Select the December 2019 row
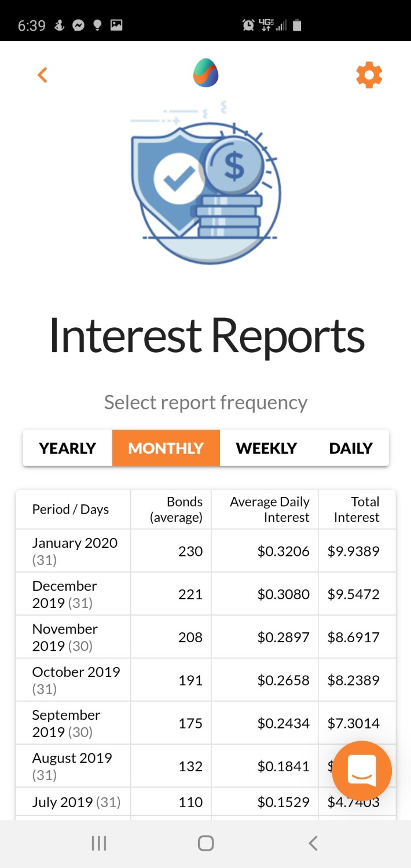 click(205, 594)
